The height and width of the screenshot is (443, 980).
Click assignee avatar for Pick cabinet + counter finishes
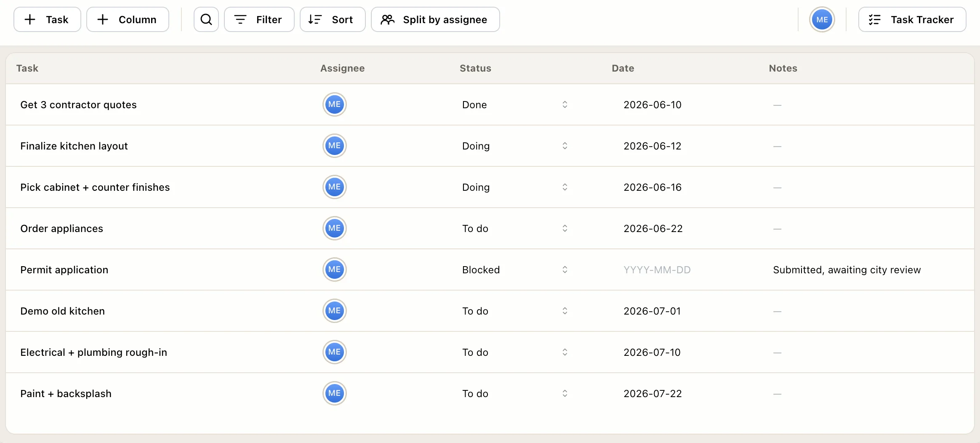[x=335, y=187]
